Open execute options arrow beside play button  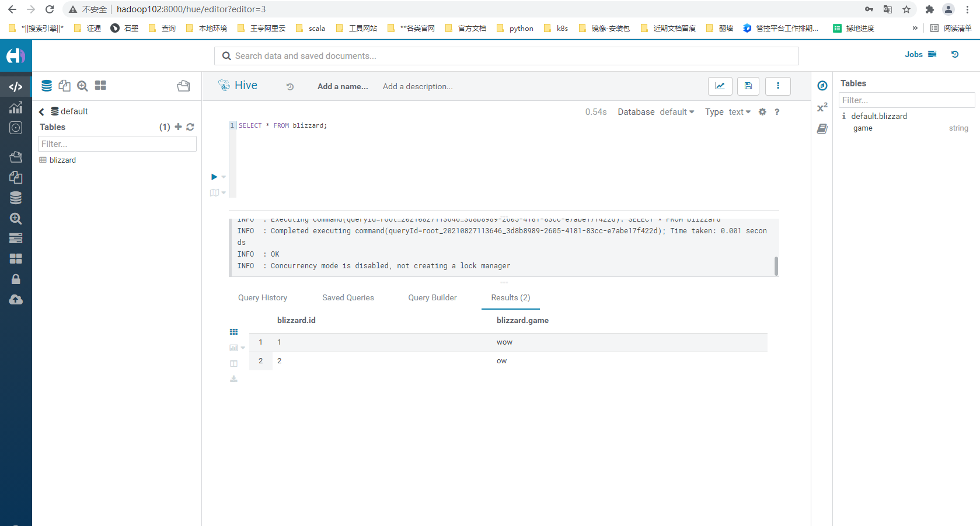click(224, 177)
